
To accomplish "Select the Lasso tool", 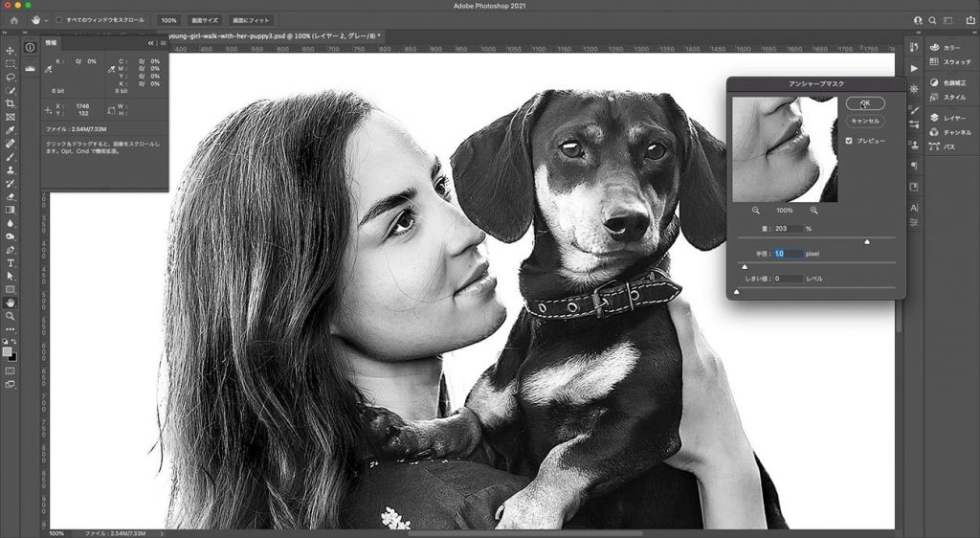I will pos(10,77).
